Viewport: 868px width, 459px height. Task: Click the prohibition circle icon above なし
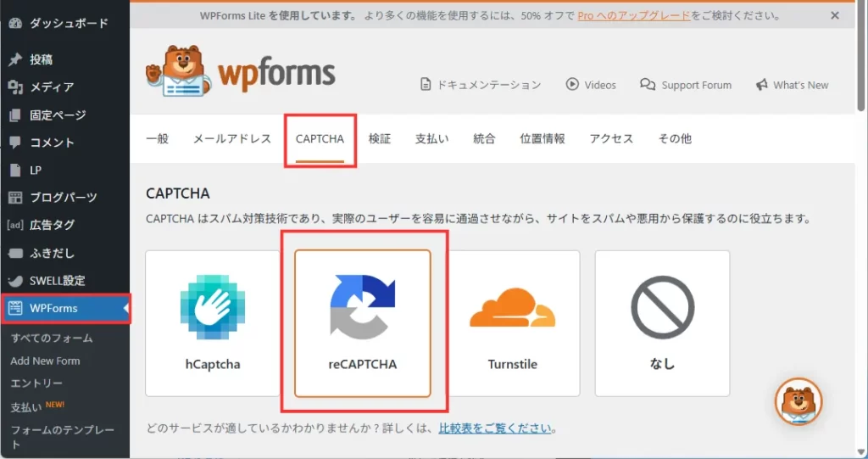coord(663,307)
